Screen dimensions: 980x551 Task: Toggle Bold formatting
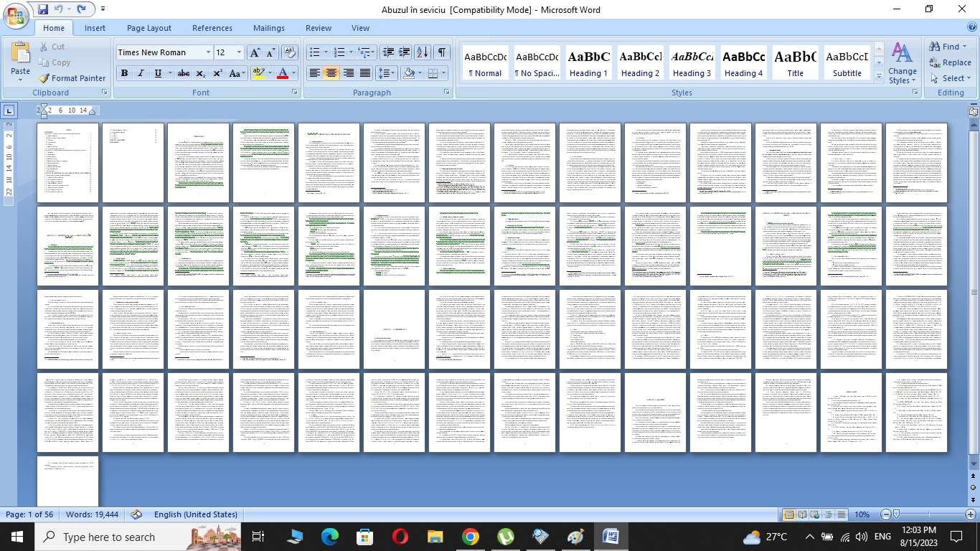pyautogui.click(x=124, y=73)
